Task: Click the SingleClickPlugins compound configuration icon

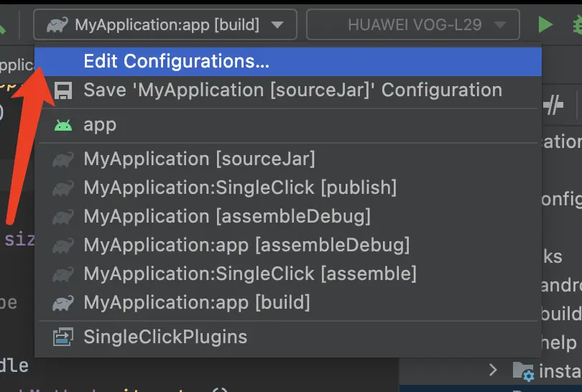Action: point(63,337)
